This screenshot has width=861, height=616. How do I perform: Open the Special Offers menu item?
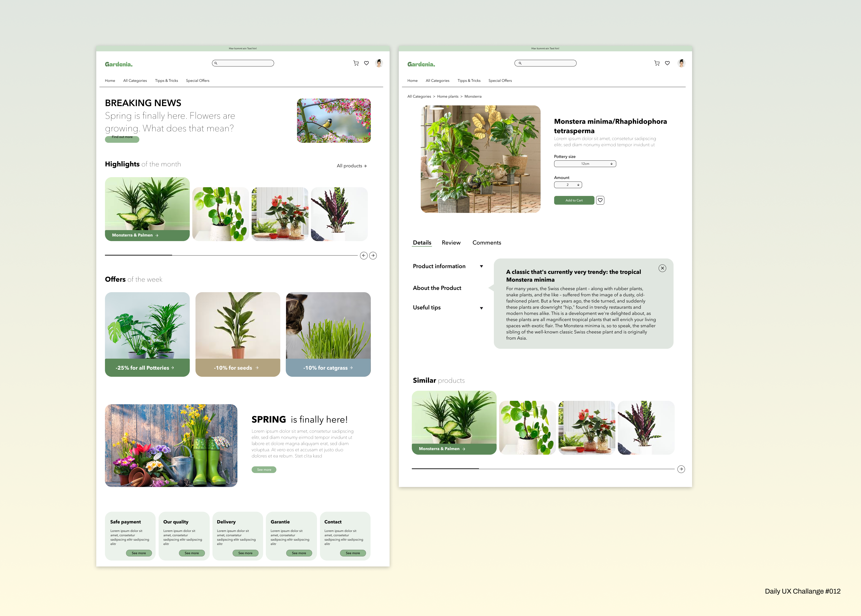pos(198,80)
